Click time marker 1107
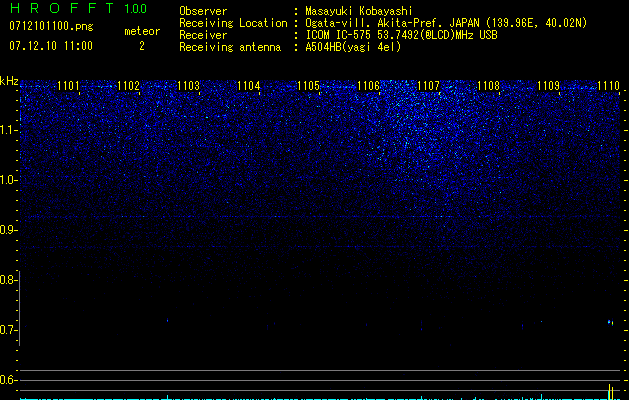This screenshot has height=400, width=629. (x=428, y=86)
